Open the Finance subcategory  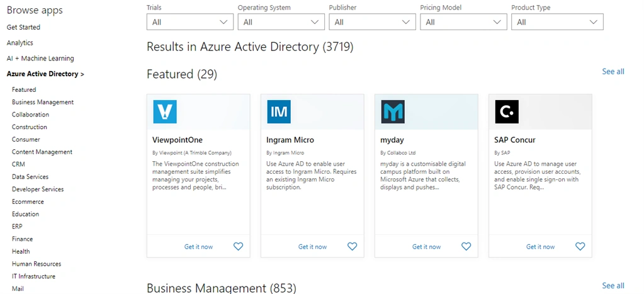[22, 239]
